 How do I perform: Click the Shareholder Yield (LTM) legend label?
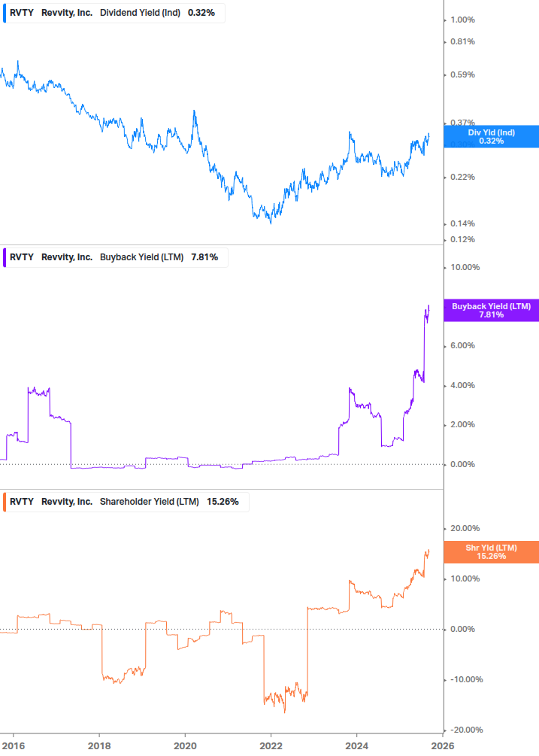[x=150, y=502]
